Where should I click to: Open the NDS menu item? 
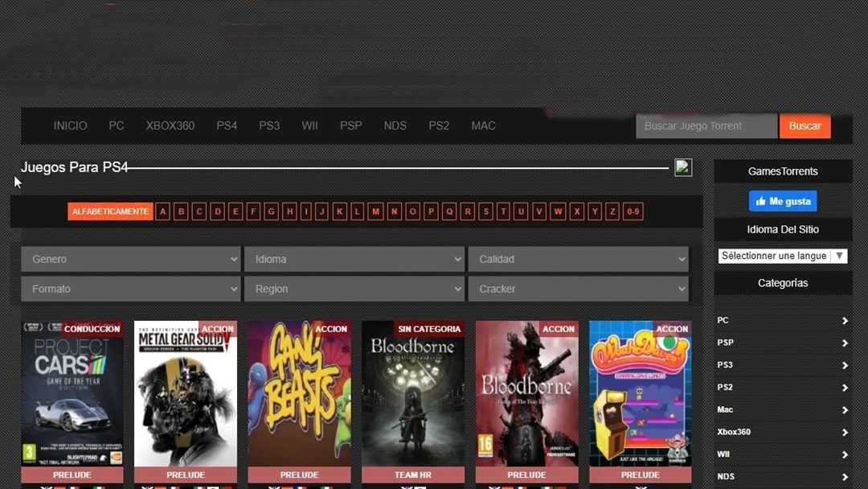(395, 125)
